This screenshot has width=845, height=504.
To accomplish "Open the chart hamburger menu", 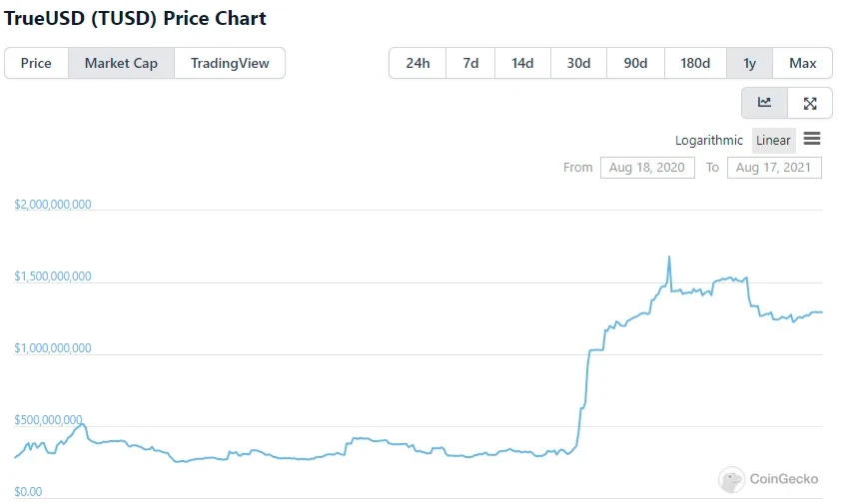I will (812, 139).
